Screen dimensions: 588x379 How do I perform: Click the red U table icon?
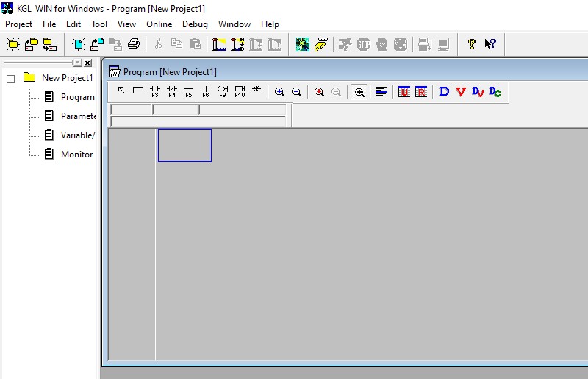pos(404,92)
